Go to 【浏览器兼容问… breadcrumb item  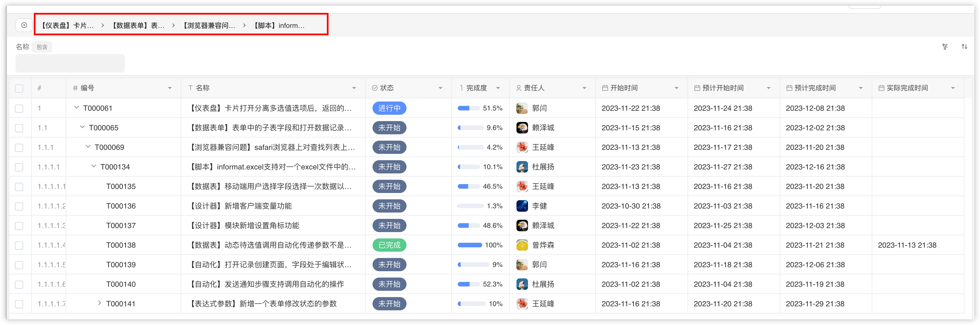click(x=209, y=26)
